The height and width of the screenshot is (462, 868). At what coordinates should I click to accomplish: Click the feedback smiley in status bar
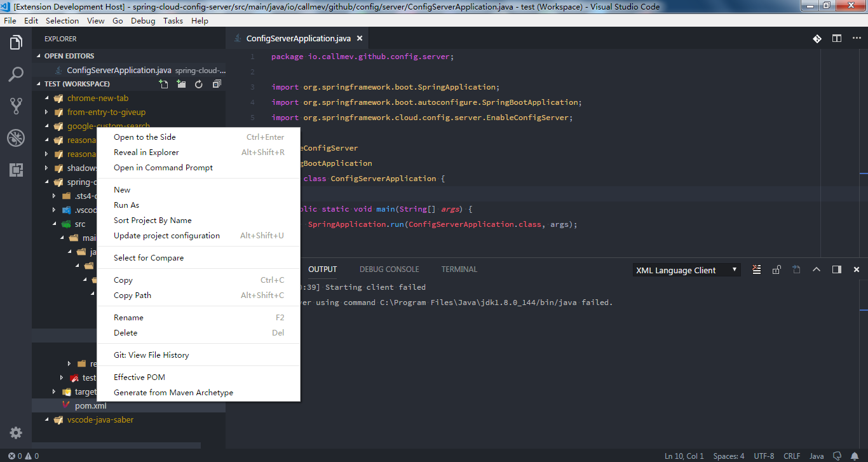[838, 456]
